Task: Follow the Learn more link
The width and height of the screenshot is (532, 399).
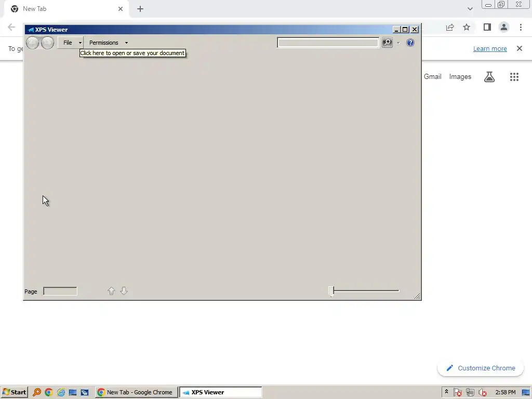Action: click(490, 48)
